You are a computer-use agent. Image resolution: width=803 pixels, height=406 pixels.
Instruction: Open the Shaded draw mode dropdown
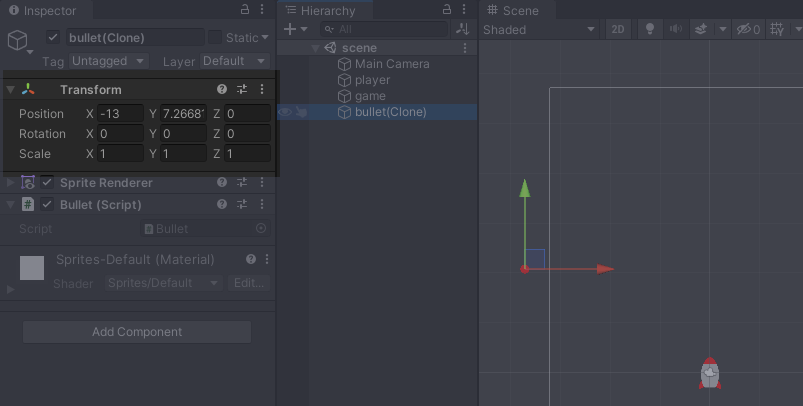point(539,29)
